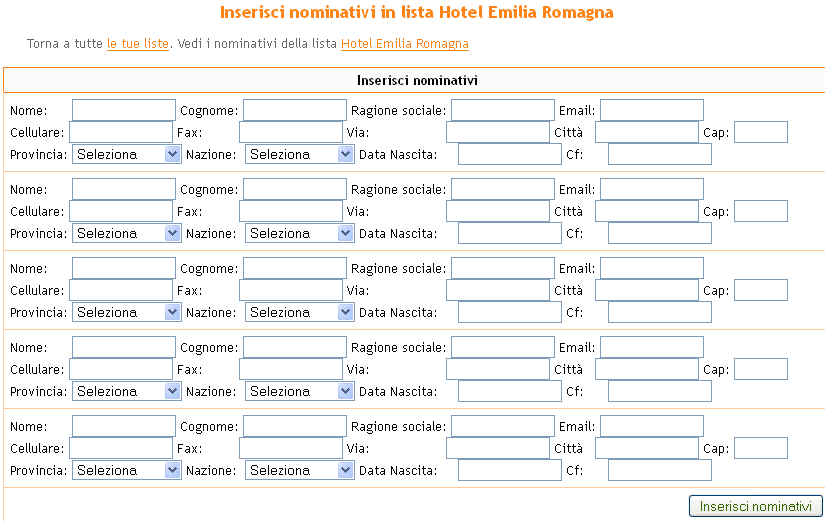
Task: Open Provincia dropdown in second row
Action: click(x=126, y=233)
